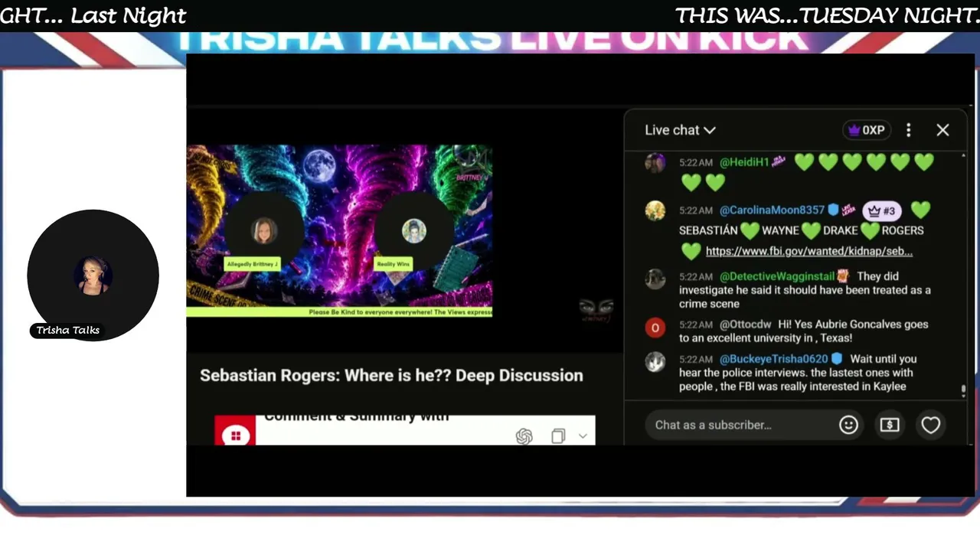
Task: Select the @HeidiH1 username in chat
Action: (x=744, y=162)
